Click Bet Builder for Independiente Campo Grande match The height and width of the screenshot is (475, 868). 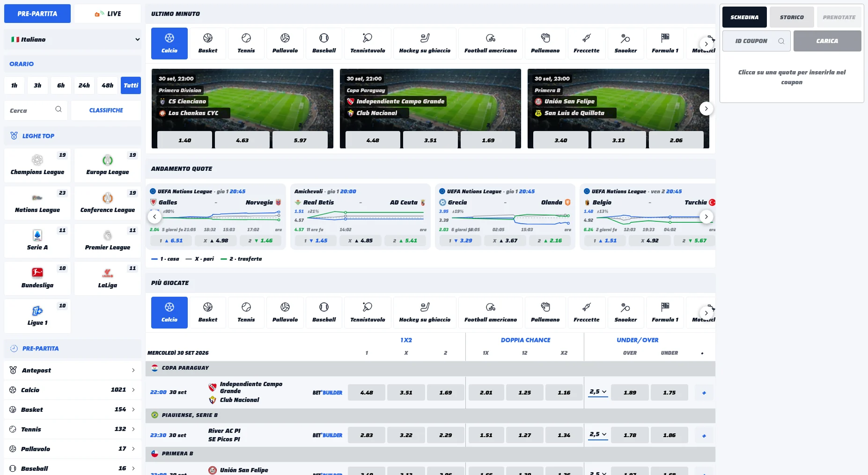pyautogui.click(x=327, y=393)
